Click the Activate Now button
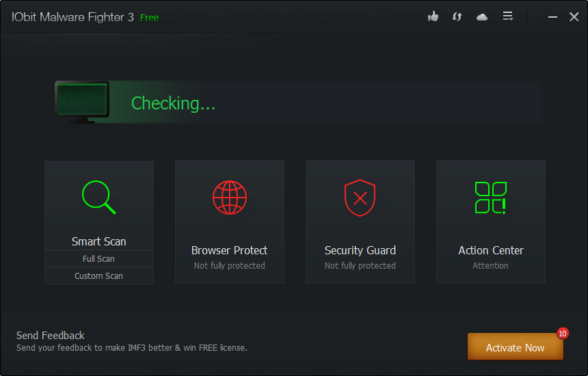 (516, 347)
